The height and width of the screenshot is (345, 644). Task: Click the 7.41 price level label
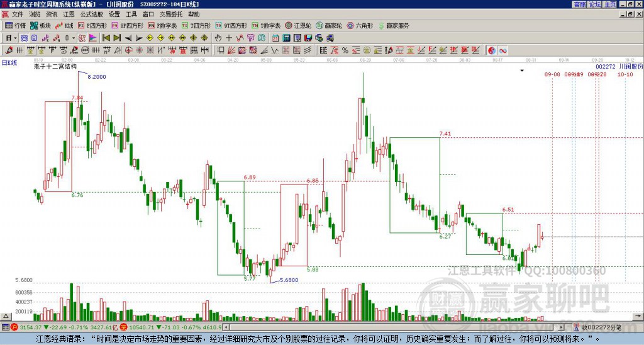pos(445,133)
